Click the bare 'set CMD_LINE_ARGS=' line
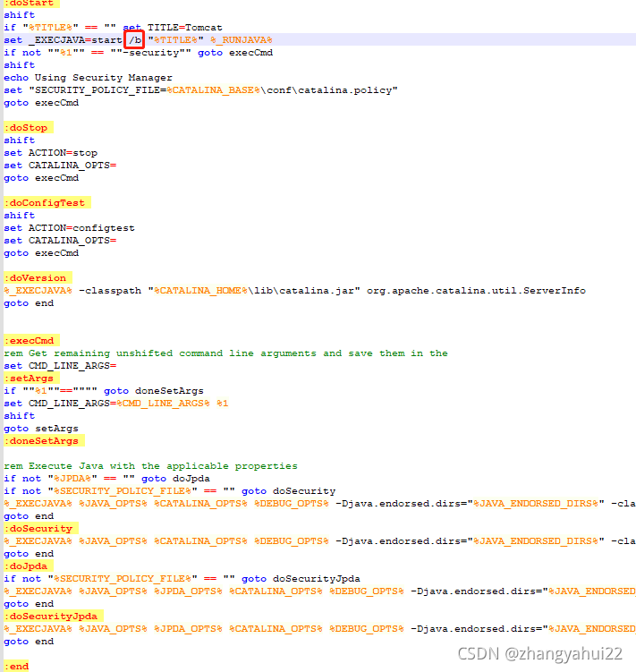The image size is (636, 672). (x=60, y=366)
